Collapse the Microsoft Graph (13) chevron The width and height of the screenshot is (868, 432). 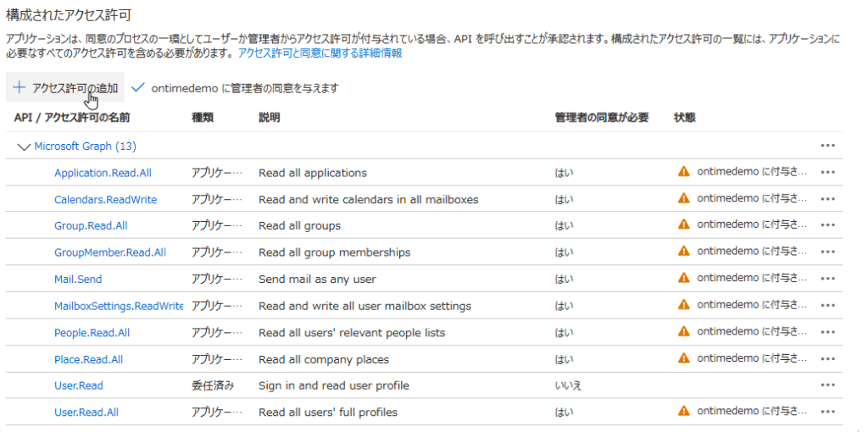[24, 147]
